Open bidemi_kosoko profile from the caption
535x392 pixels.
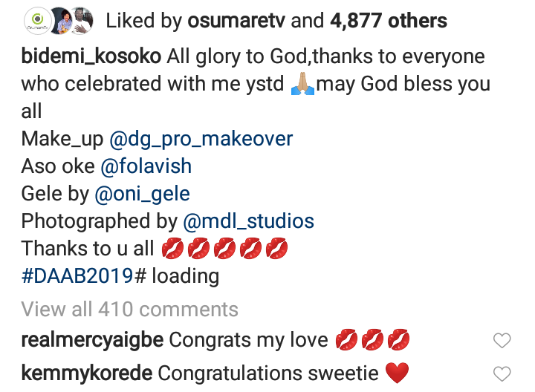pos(91,56)
